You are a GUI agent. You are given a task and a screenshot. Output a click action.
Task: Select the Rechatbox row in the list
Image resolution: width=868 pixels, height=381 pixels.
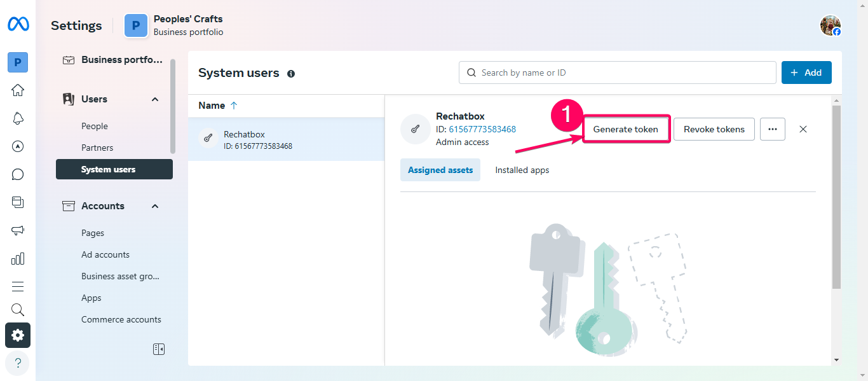click(286, 139)
